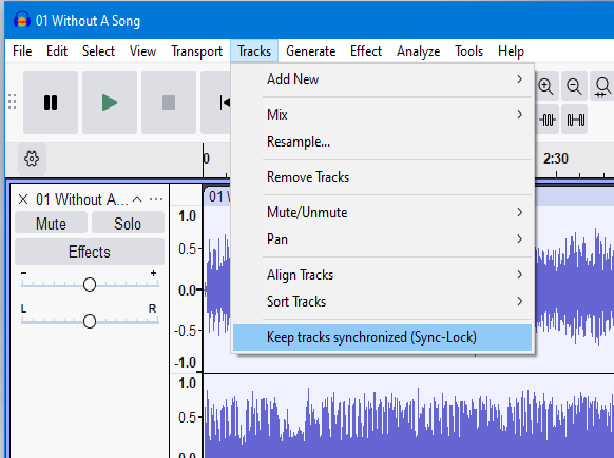
Task: Close the 01 Without A Song track
Action: coord(23,198)
